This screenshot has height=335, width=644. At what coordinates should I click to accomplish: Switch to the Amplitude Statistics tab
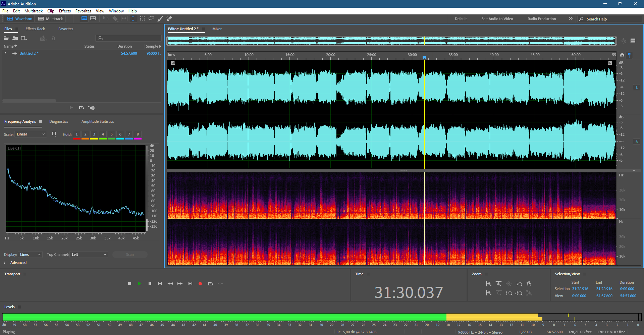click(98, 121)
